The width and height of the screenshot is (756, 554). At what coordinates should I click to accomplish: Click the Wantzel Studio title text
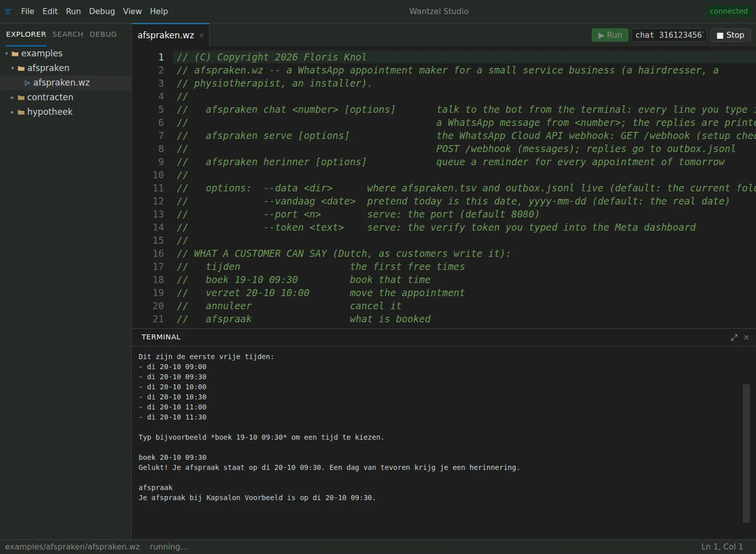[x=439, y=11]
